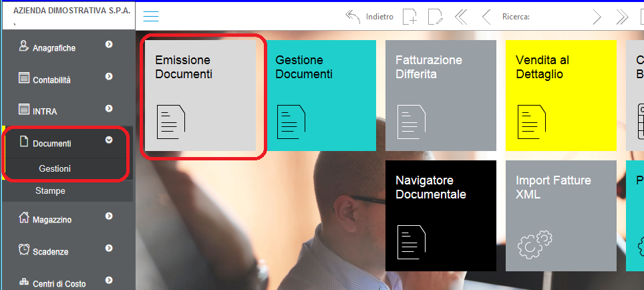The image size is (644, 290).
Task: Open the Vendita al Dettaglio tile
Action: pyautogui.click(x=561, y=96)
